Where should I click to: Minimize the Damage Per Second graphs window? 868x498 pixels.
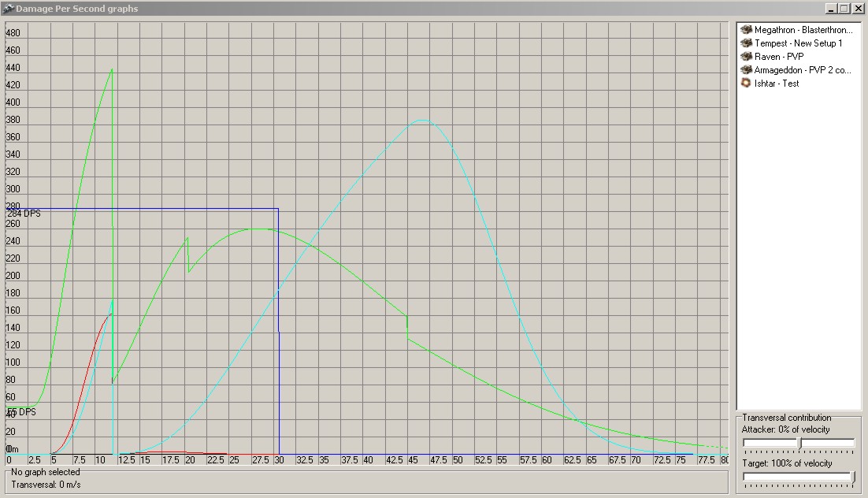(831, 9)
